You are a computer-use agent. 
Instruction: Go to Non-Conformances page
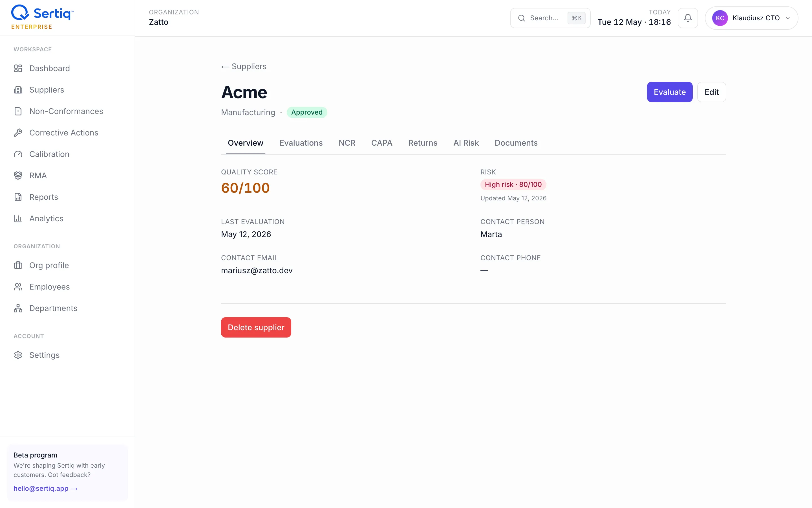click(x=66, y=111)
